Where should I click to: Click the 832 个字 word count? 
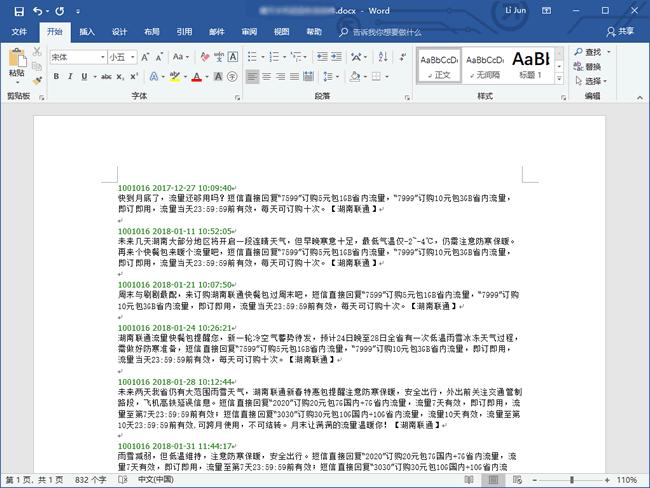coord(90,480)
